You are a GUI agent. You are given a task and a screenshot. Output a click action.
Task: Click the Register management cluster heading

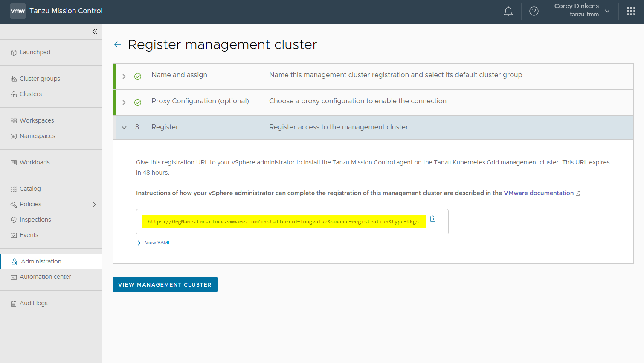pos(223,44)
